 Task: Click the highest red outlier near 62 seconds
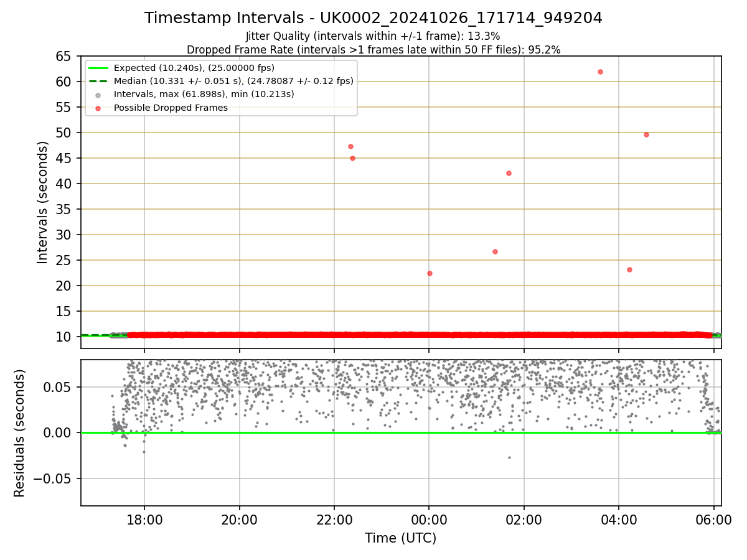coord(600,72)
